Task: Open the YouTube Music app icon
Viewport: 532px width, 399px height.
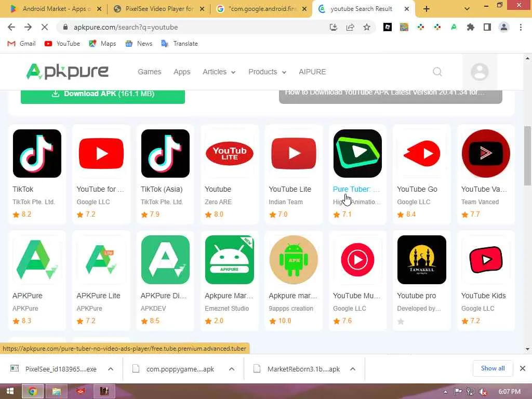Action: (357, 260)
